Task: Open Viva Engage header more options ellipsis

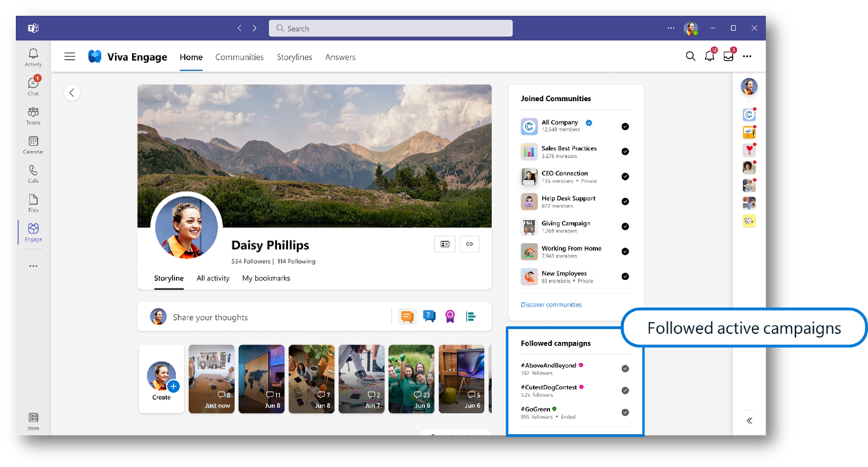Action: point(747,56)
